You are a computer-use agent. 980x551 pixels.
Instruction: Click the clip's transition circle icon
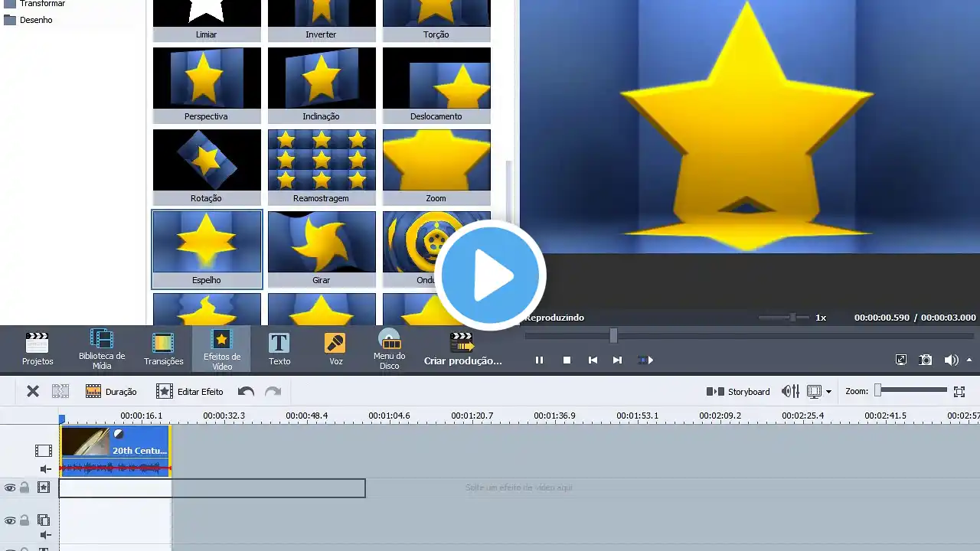tap(119, 433)
